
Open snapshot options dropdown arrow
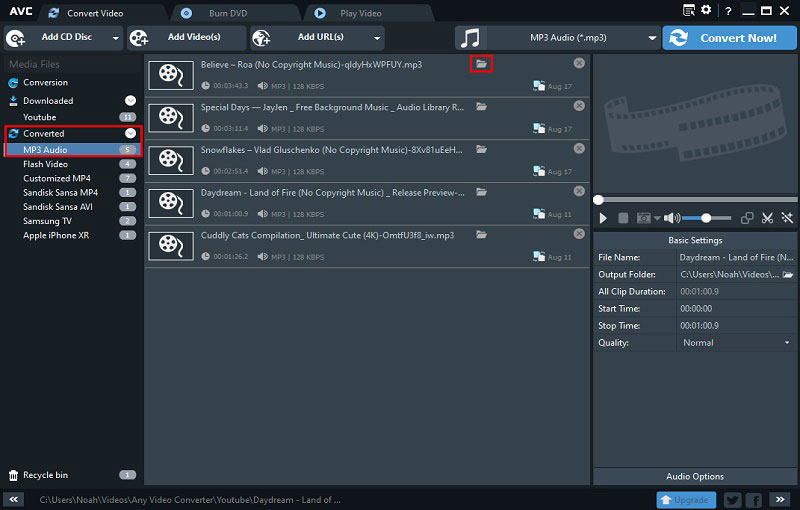(x=657, y=218)
